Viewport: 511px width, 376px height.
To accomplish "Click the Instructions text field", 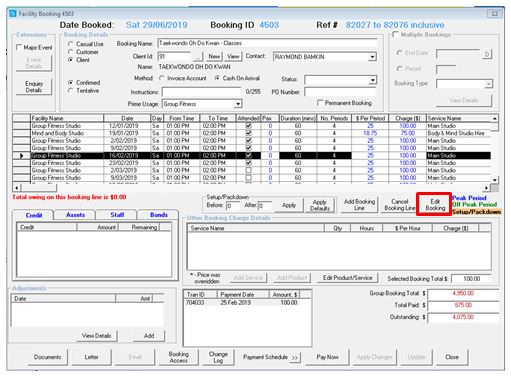I will tap(201, 92).
